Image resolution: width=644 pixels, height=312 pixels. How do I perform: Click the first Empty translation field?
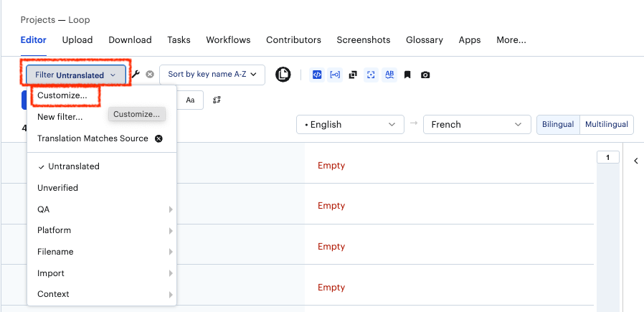pos(331,166)
